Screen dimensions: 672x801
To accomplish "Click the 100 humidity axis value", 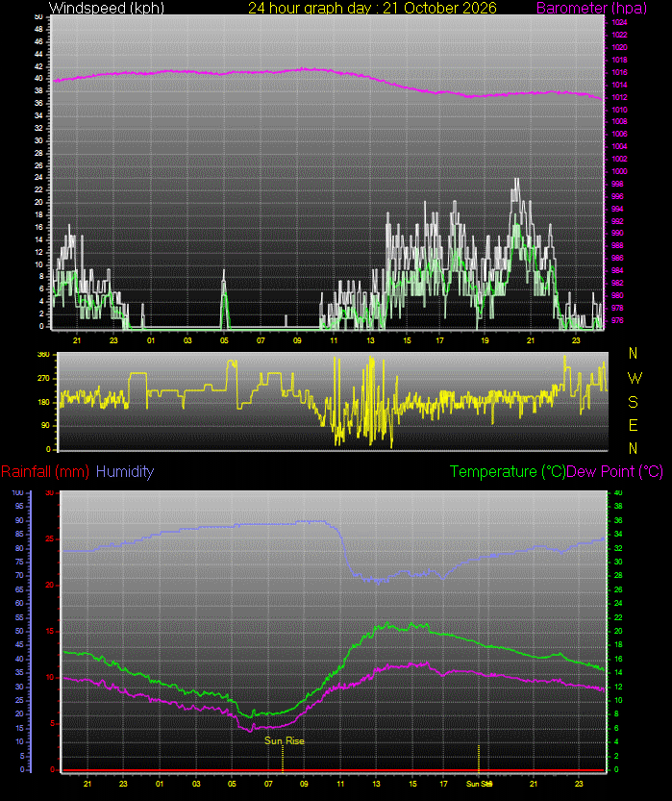I will click(x=17, y=493).
